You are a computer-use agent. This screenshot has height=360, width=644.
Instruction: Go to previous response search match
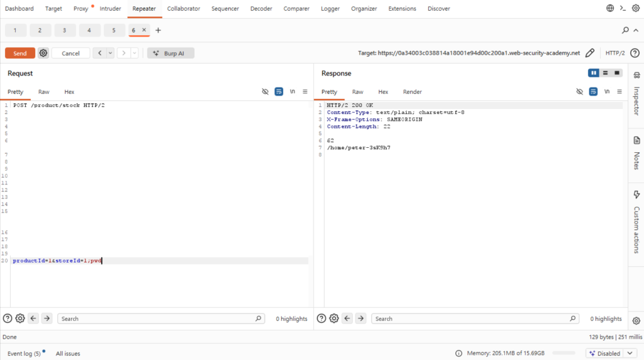pyautogui.click(x=347, y=318)
